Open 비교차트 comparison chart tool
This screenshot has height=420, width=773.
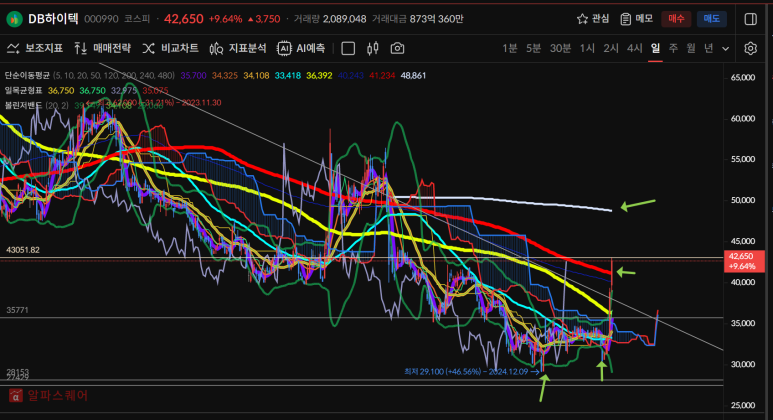coord(171,48)
